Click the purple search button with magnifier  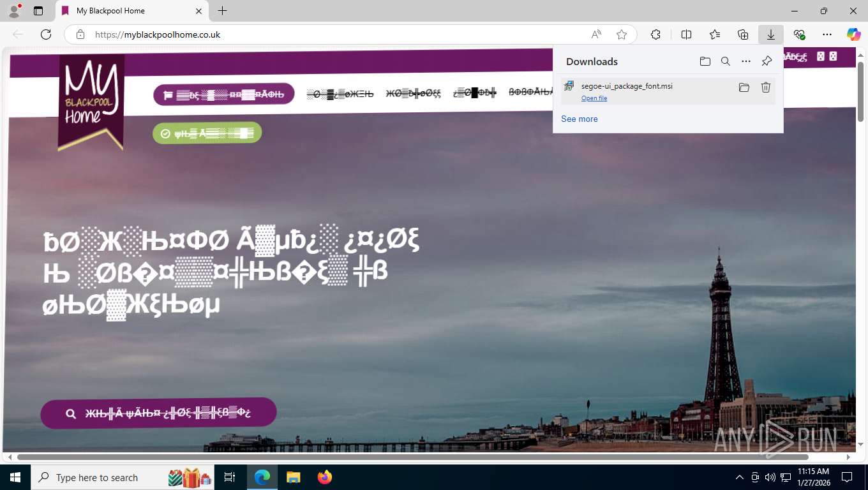click(x=158, y=413)
